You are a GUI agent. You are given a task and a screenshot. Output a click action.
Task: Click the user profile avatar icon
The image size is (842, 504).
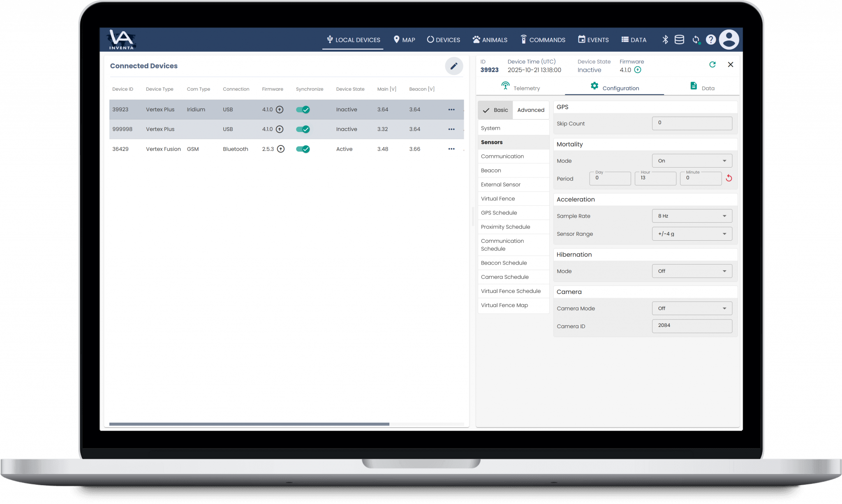pos(729,40)
